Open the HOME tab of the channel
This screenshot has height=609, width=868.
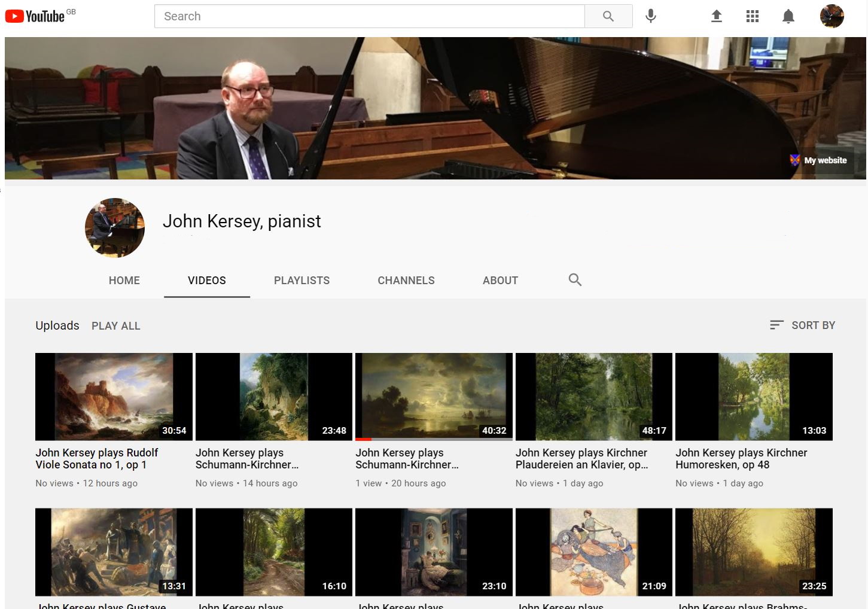coord(124,280)
